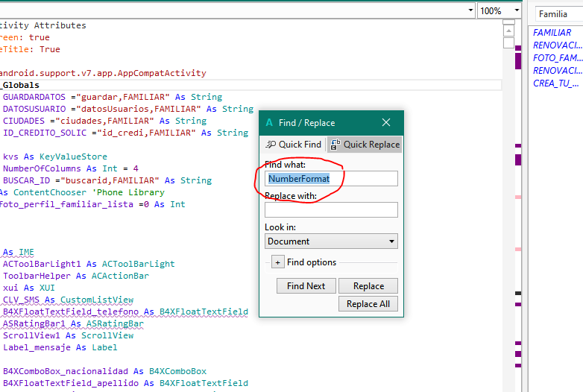Click the Quick Find binoculars icon

pyautogui.click(x=271, y=145)
